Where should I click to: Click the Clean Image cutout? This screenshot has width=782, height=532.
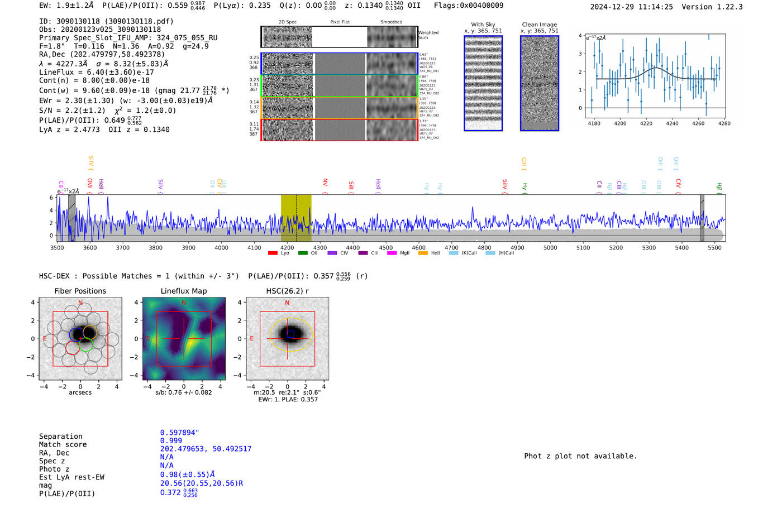pos(540,83)
